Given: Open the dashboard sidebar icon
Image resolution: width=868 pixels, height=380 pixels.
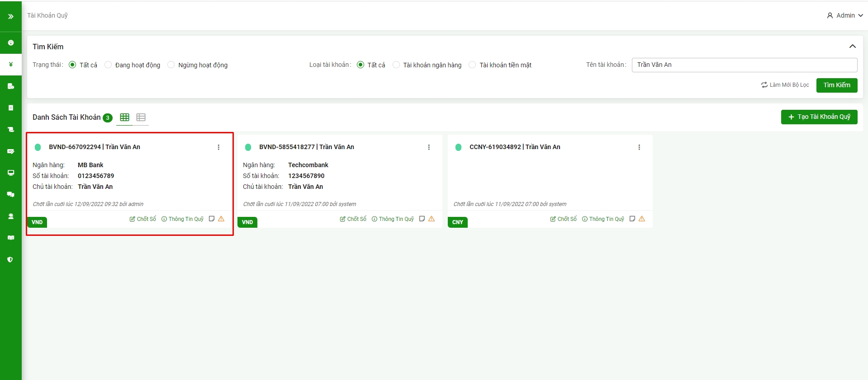Looking at the screenshot, I should click(10, 43).
